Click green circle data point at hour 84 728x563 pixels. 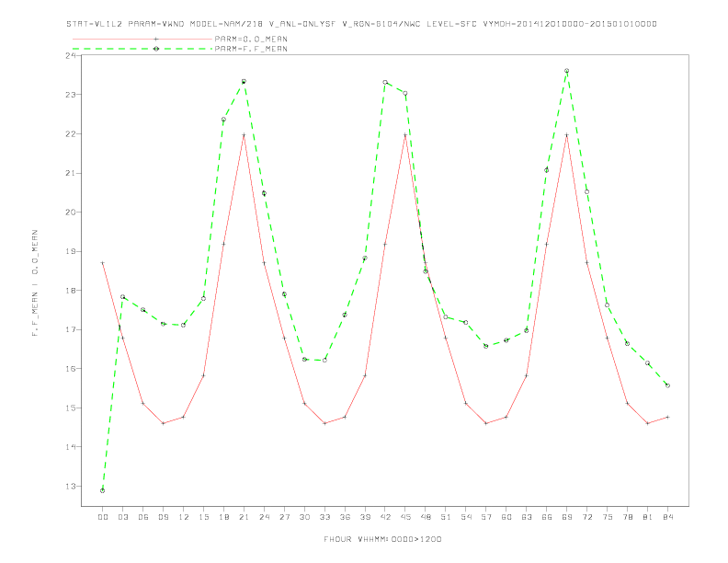[x=667, y=385]
